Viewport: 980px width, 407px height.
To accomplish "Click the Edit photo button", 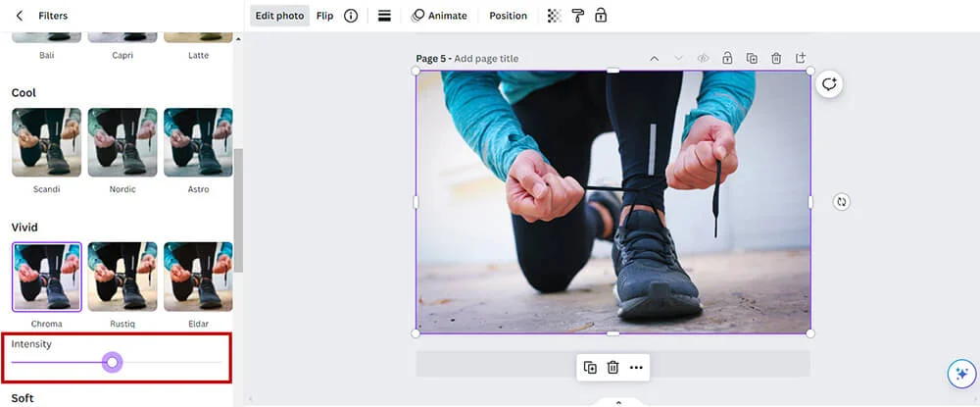I will point(279,16).
